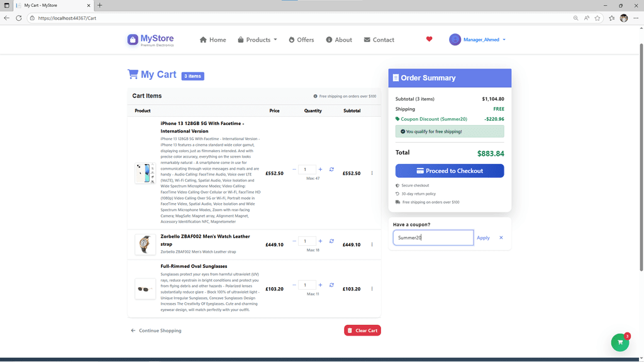Open the iPhone 13 product thumbnail
Image resolution: width=644 pixels, height=362 pixels.
tap(145, 173)
